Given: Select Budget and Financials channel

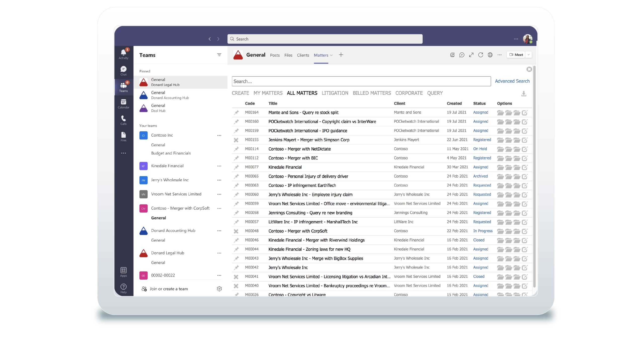Looking at the screenshot, I should pos(171,153).
